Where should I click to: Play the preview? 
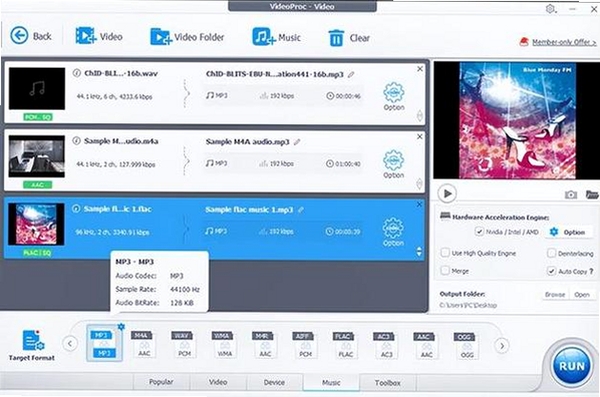tap(447, 193)
